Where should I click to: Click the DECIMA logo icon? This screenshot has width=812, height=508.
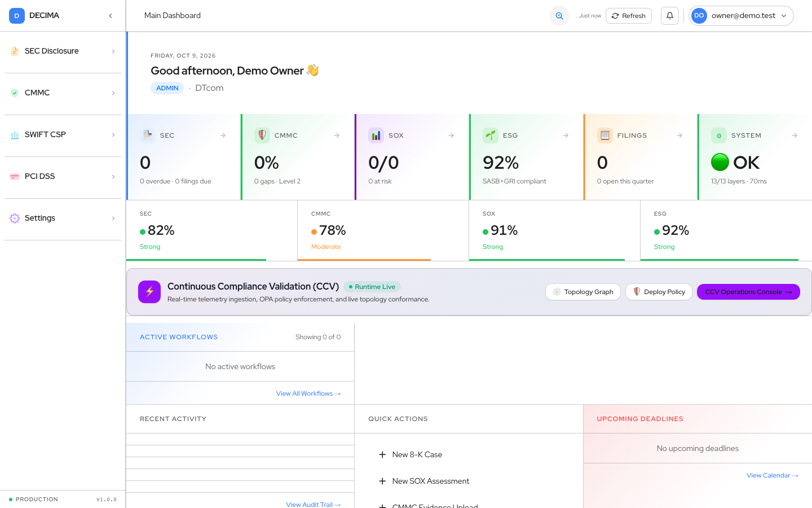pos(17,16)
